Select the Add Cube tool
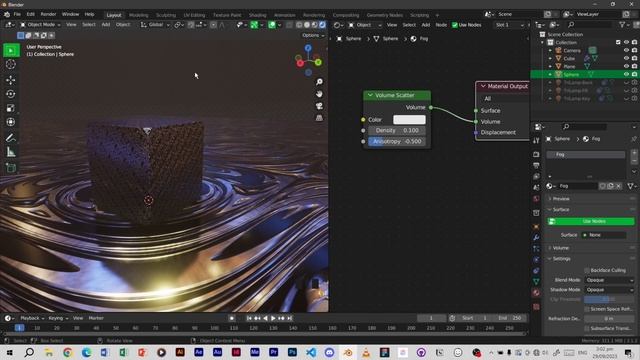The height and width of the screenshot is (360, 640). [11, 168]
